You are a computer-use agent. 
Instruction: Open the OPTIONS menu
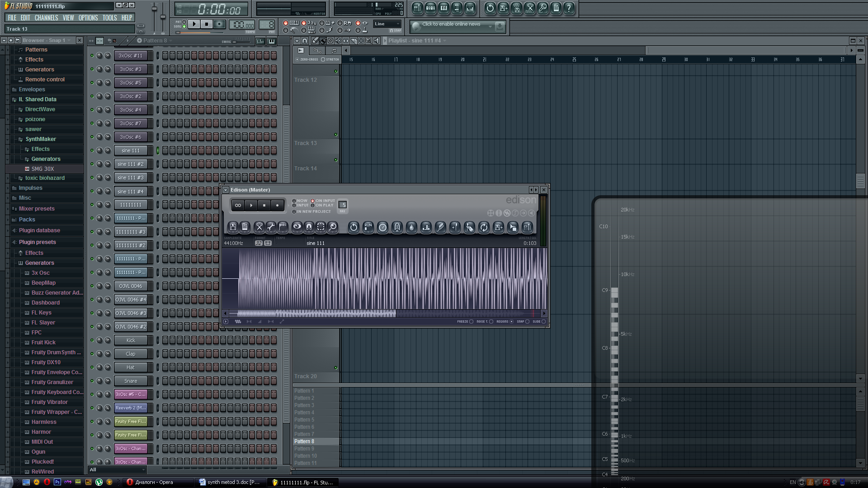pyautogui.click(x=88, y=18)
